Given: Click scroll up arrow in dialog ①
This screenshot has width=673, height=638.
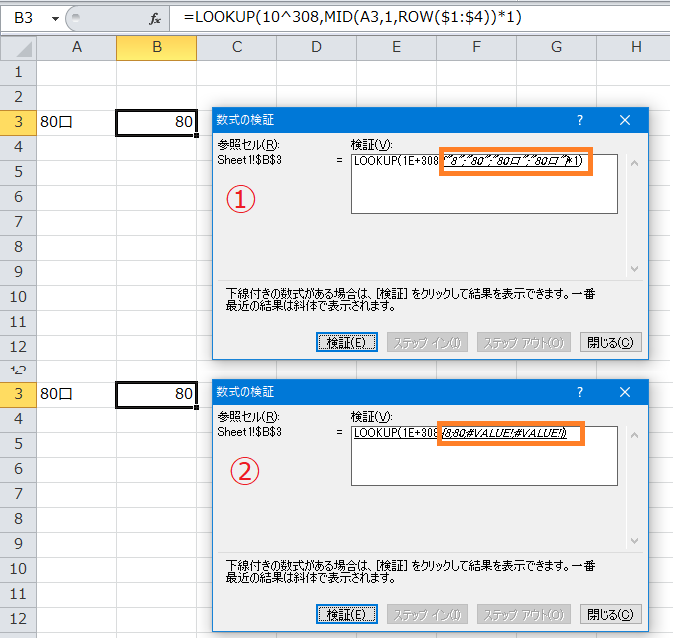Looking at the screenshot, I should click(x=634, y=163).
